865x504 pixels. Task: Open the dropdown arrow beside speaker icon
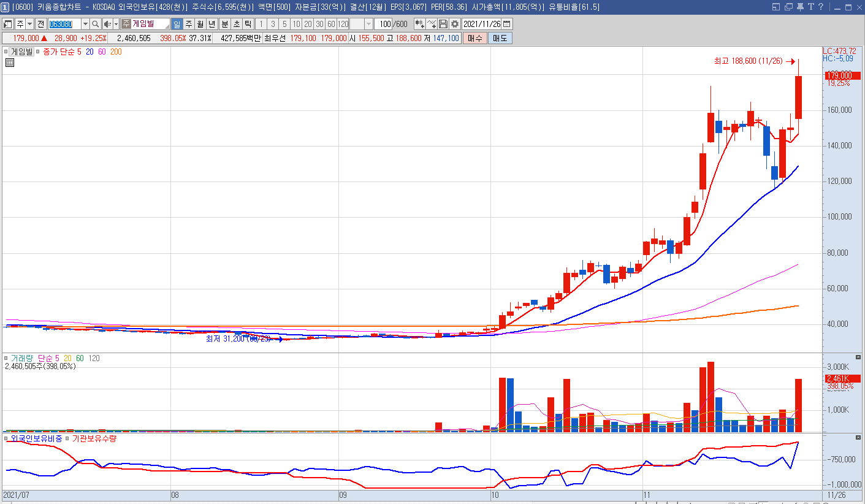click(116, 24)
